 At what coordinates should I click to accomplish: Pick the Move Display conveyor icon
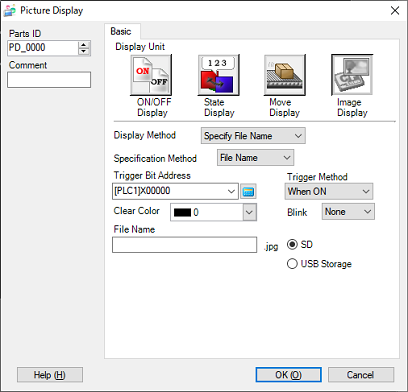pos(285,75)
